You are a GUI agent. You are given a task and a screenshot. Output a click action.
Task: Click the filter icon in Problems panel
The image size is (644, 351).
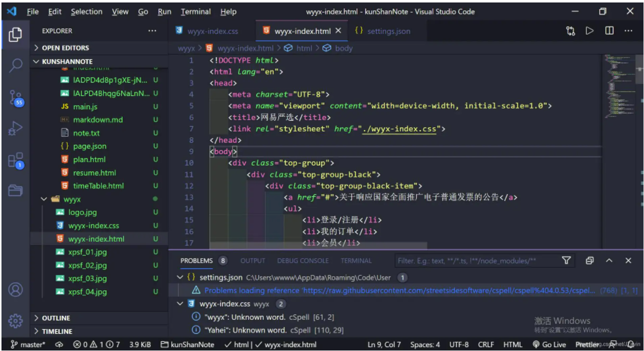[x=566, y=261]
